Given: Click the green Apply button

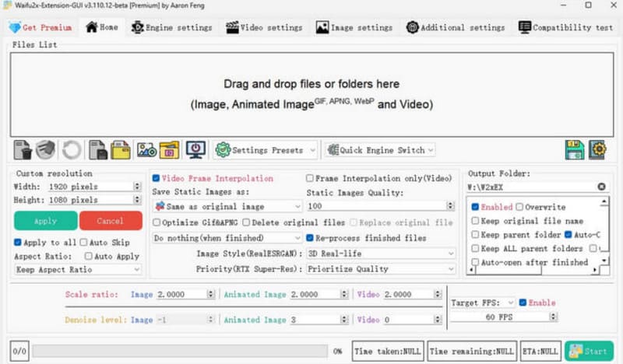Looking at the screenshot, I should click(x=45, y=221).
